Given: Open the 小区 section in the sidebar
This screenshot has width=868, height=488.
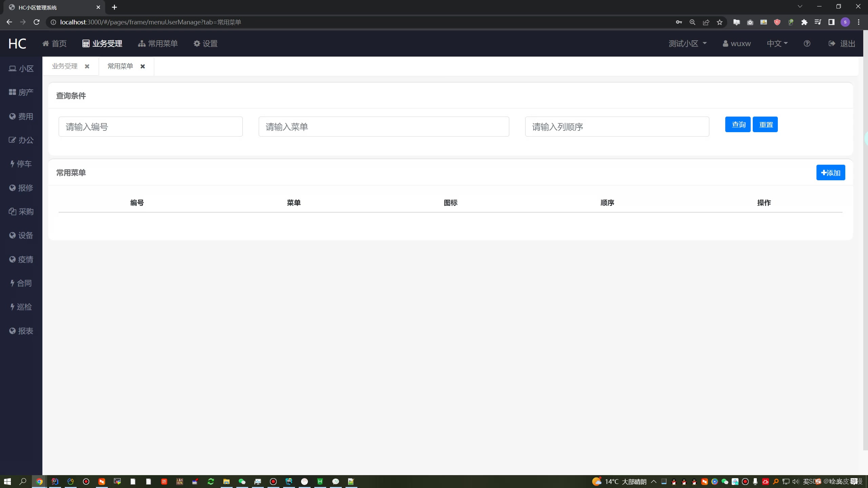Looking at the screenshot, I should (21, 68).
